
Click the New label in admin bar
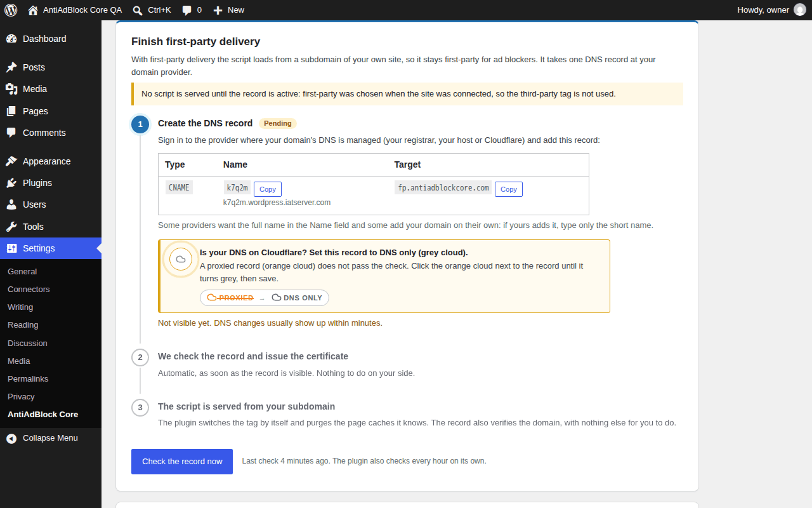[x=236, y=10]
